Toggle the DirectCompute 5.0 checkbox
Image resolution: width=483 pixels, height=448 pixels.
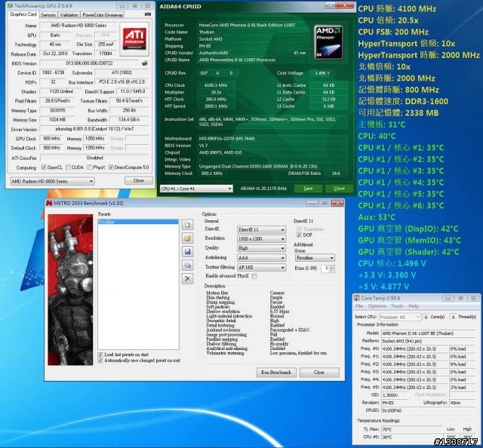point(111,167)
